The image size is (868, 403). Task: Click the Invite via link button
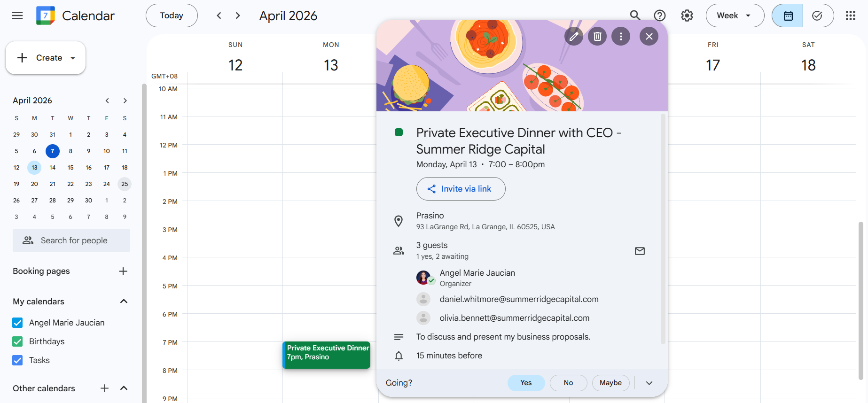[461, 189]
